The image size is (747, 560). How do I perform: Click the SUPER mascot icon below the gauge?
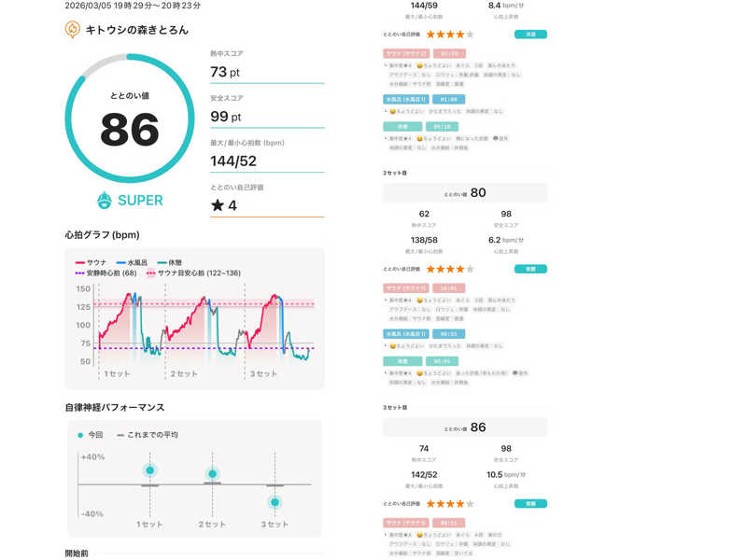pos(105,201)
